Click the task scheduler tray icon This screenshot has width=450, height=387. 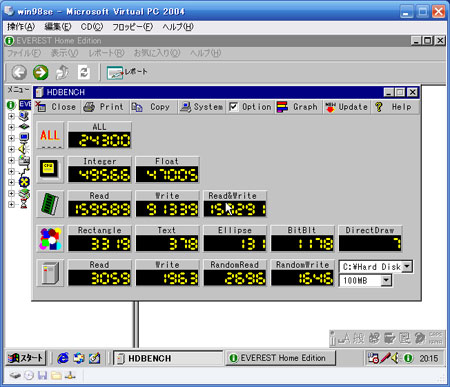point(373,358)
